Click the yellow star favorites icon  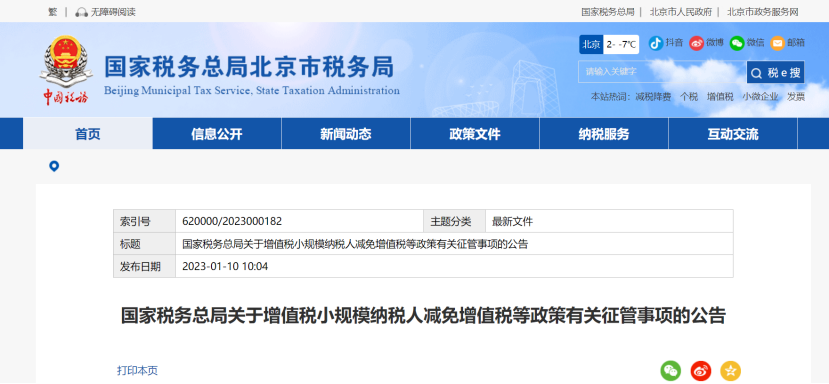731,371
